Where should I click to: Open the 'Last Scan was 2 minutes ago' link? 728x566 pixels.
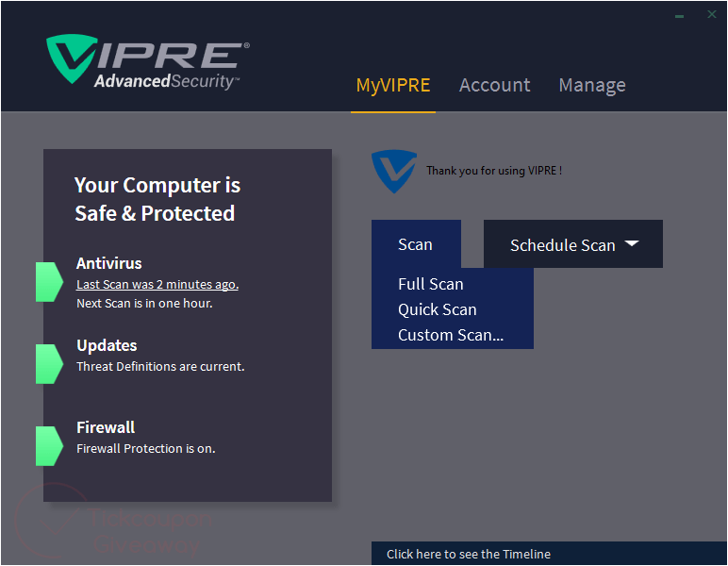[x=157, y=284]
